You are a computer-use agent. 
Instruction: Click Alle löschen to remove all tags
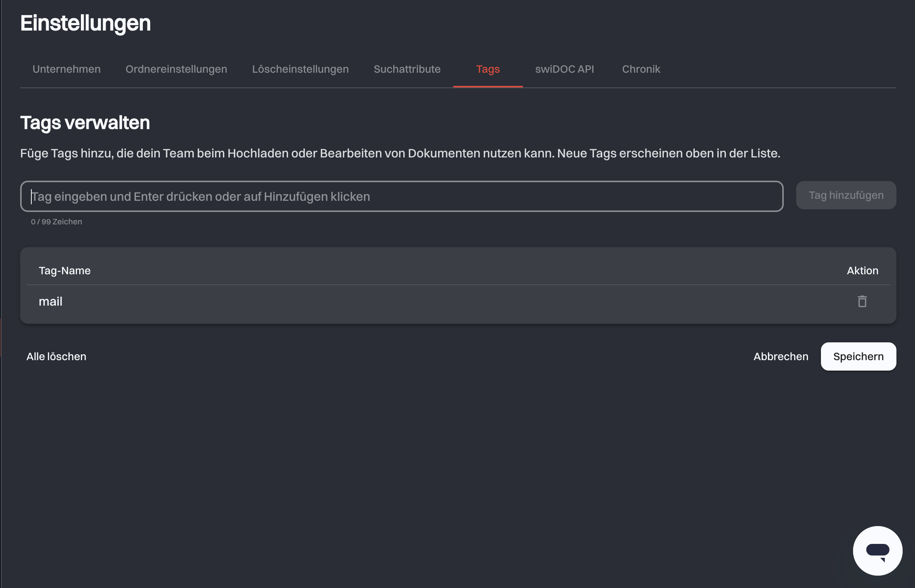point(57,356)
